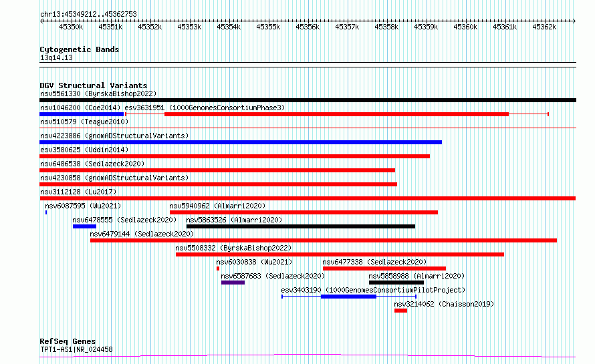Open nsv6479144 (Sedlazeck2020) label

142,234
